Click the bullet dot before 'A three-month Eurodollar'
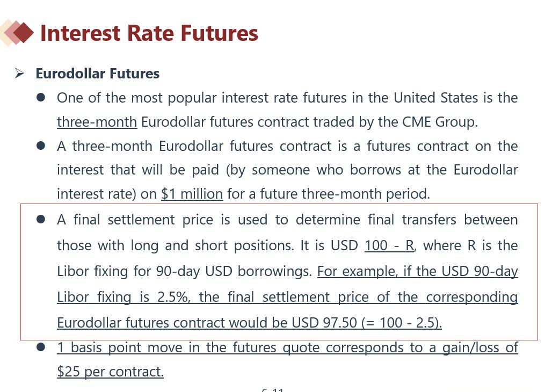 [41, 146]
